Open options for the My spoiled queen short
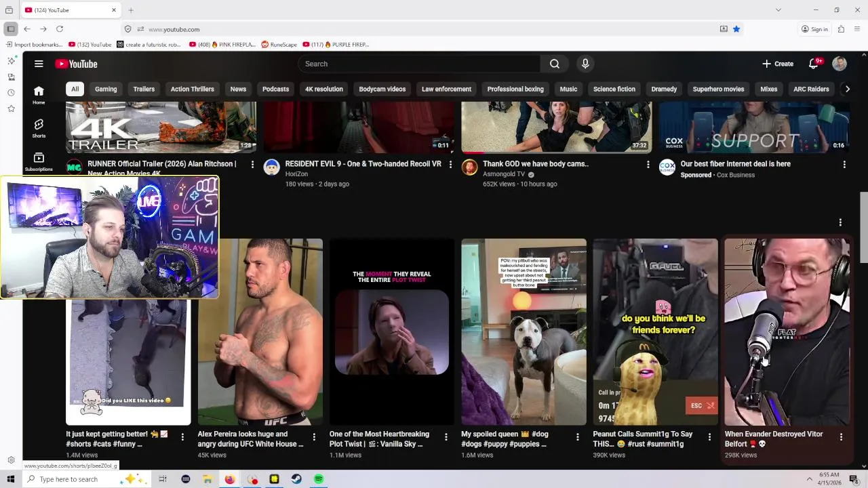Screen dimensions: 868x488 point(578,437)
